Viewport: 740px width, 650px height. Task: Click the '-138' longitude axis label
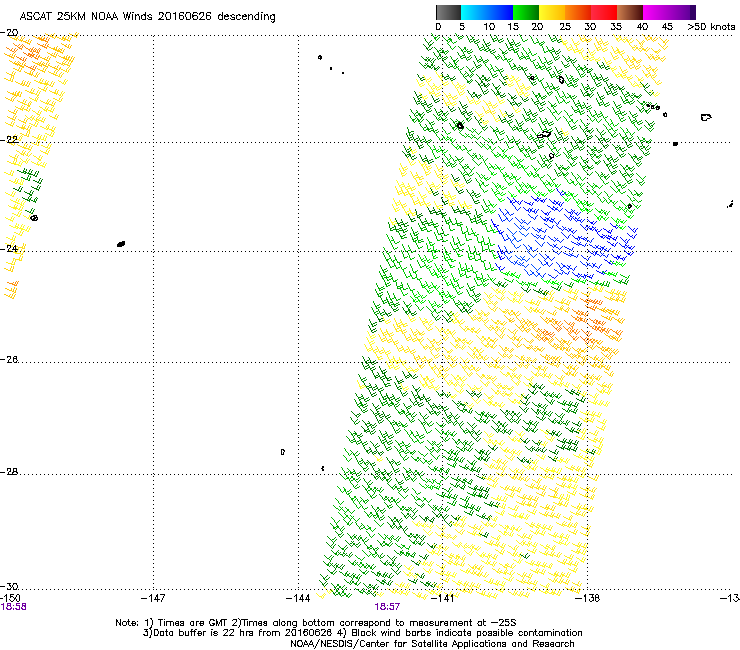(588, 599)
